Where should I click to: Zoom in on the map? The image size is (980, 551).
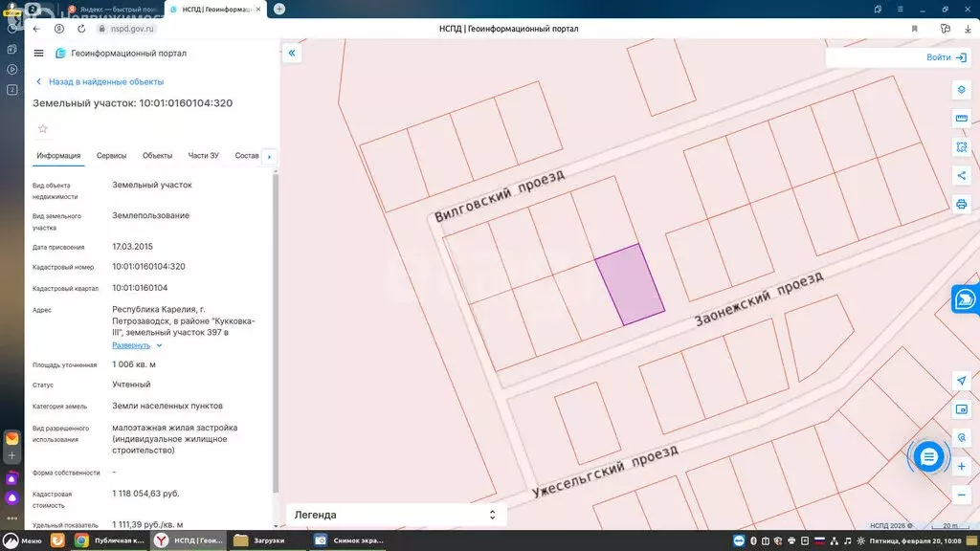tap(961, 466)
